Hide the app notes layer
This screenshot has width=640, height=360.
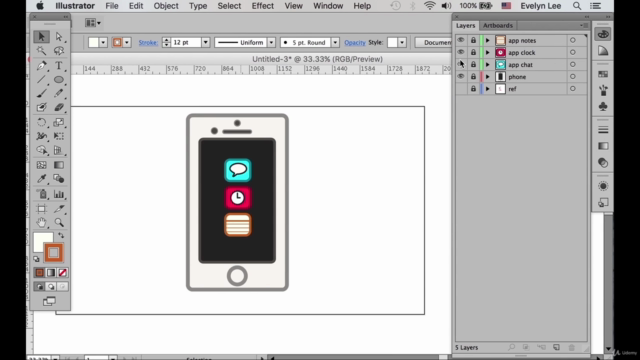(x=461, y=40)
